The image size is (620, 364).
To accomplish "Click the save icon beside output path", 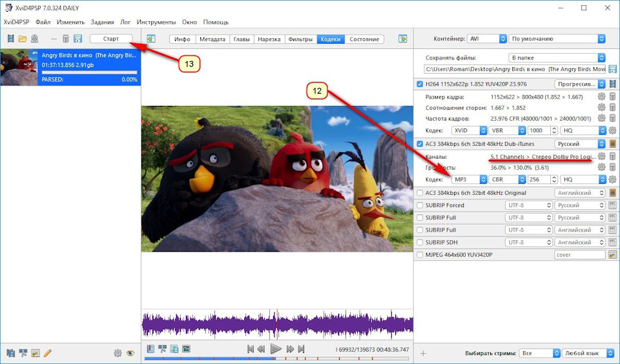I will point(612,69).
